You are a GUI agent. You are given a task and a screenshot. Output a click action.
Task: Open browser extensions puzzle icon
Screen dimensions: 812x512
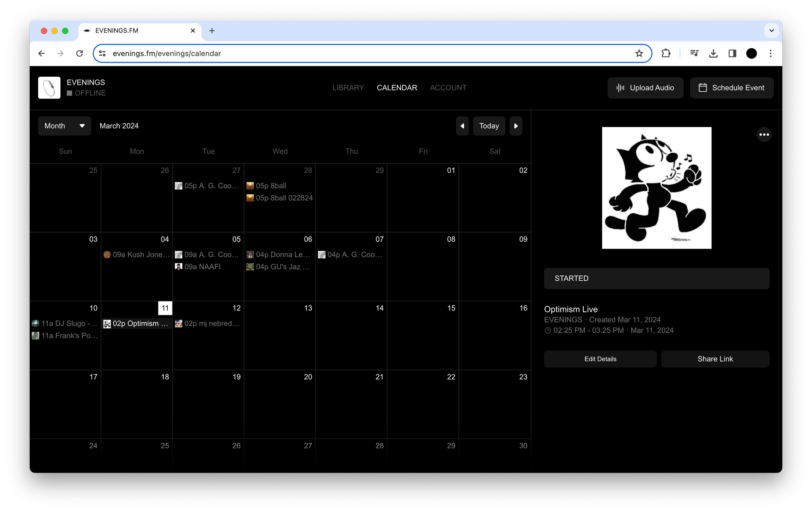(x=666, y=54)
